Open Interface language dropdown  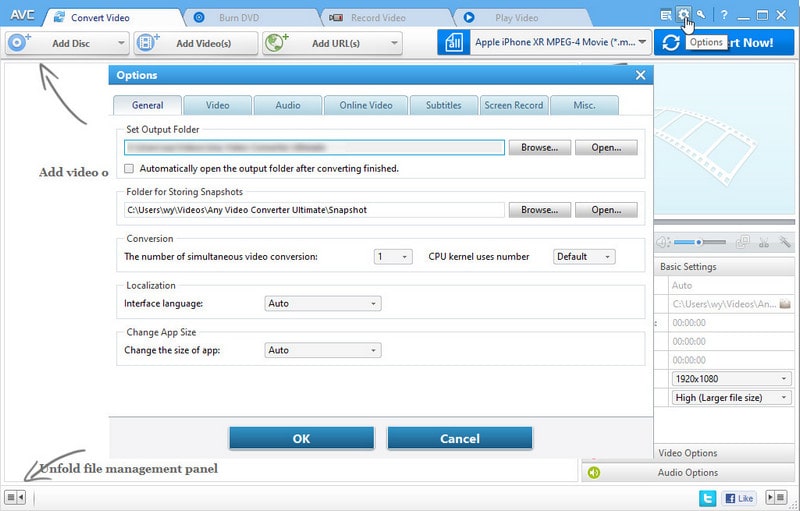[322, 303]
